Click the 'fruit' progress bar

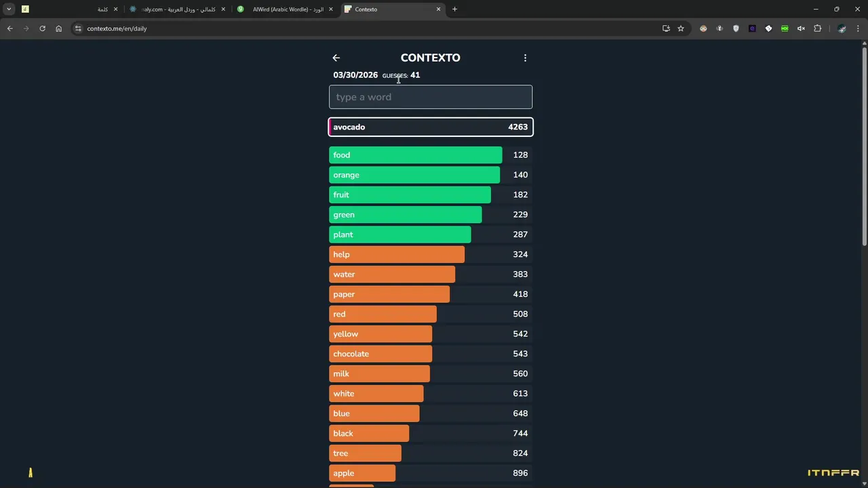[410, 195]
